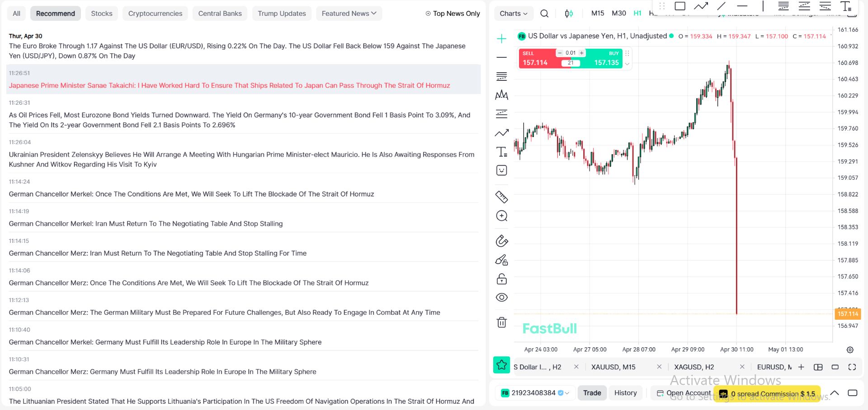Viewport: 868px width, 410px height.
Task: Increase lot size with plus stepper
Action: 582,53
